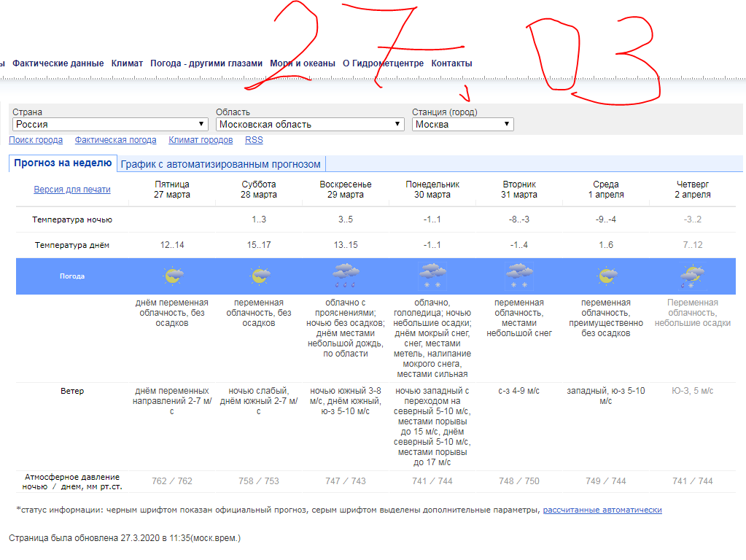Open the Станция dropdown showing Москва
This screenshot has width=746, height=560.
click(462, 124)
